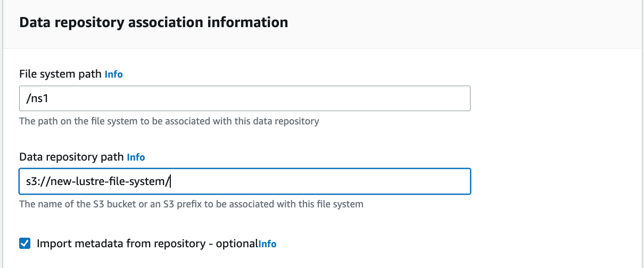This screenshot has width=644, height=268.
Task: Click helper text about the S3 bucket name
Action: point(191,204)
